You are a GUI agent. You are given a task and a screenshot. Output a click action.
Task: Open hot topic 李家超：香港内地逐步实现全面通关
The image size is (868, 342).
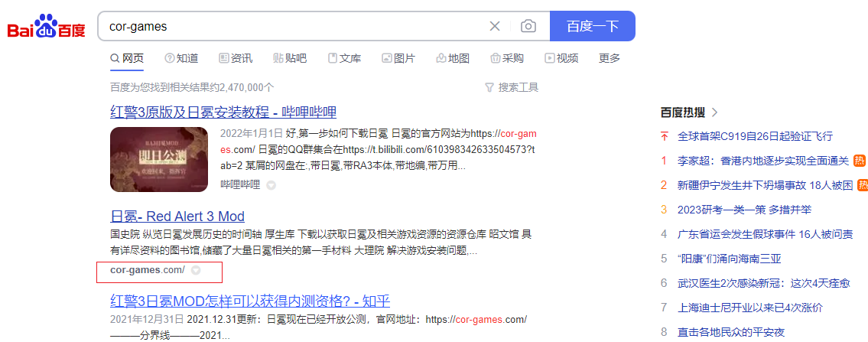(762, 161)
